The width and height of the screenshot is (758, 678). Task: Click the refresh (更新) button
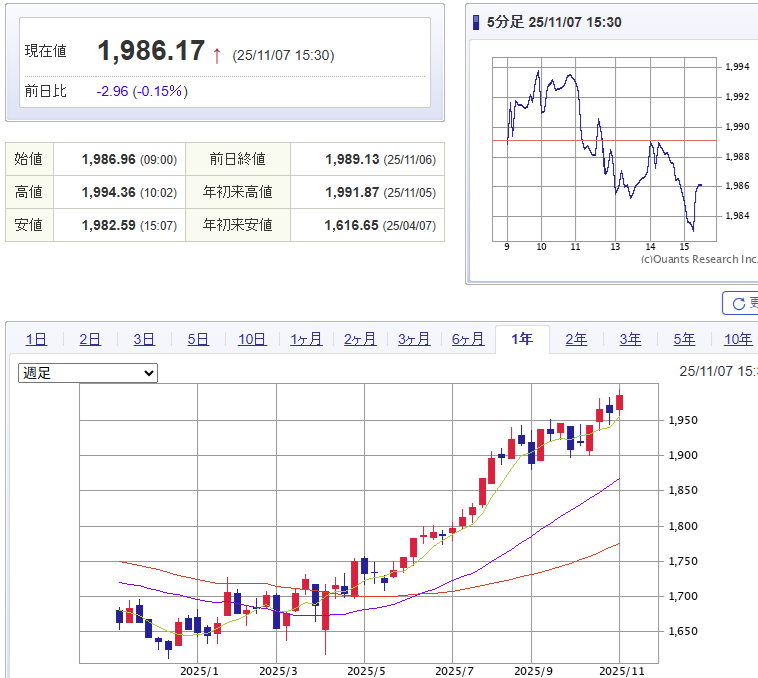click(x=741, y=303)
